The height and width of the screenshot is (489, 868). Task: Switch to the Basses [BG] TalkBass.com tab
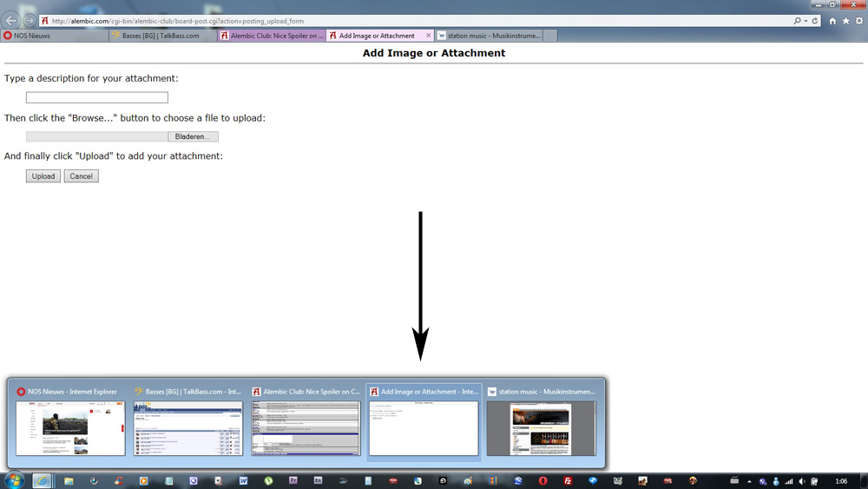coord(162,36)
